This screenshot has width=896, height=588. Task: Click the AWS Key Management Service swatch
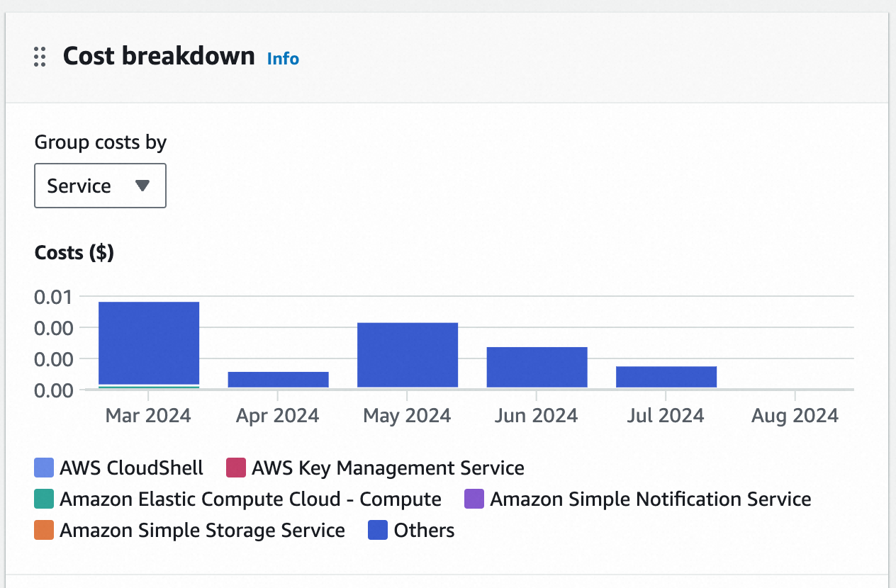pos(236,468)
